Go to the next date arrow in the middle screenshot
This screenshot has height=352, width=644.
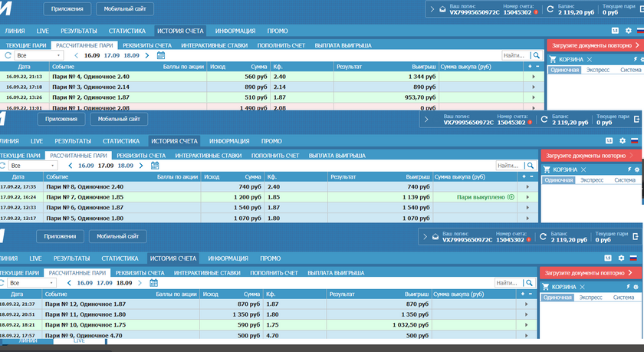(x=141, y=166)
